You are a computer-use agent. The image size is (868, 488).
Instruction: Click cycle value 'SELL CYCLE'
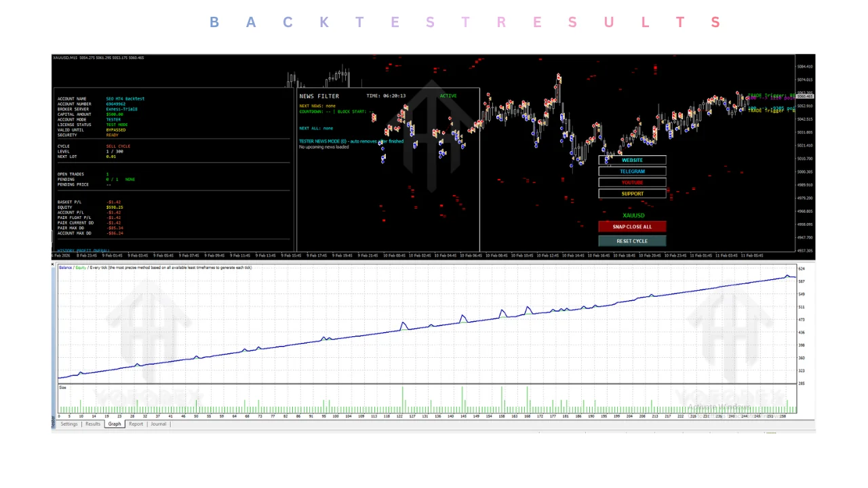[119, 146]
